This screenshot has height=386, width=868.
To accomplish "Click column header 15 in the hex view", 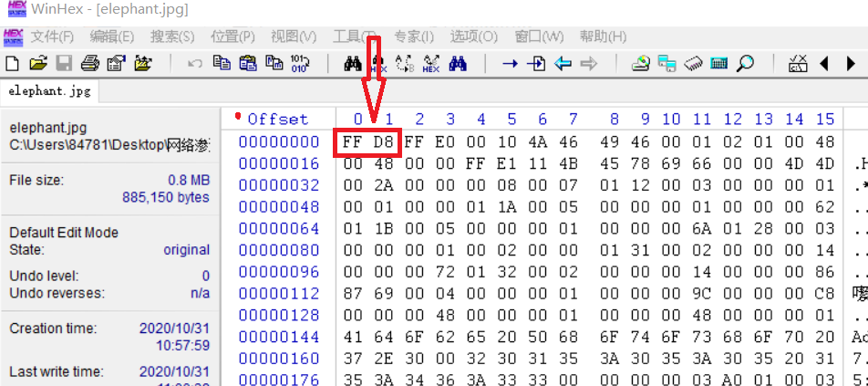I will 825,119.
